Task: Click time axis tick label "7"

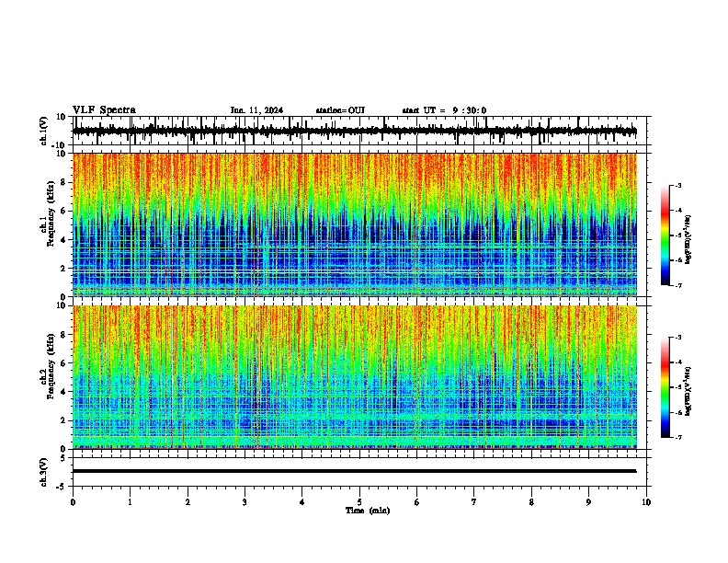Action: click(x=474, y=502)
